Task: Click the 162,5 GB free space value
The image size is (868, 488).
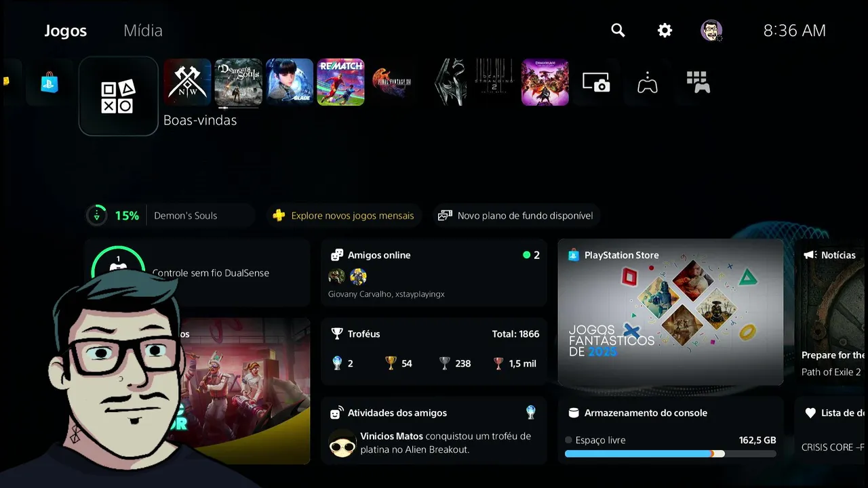Action: [757, 440]
